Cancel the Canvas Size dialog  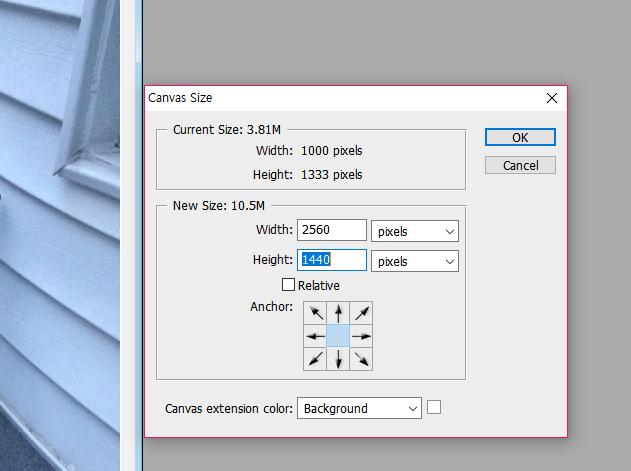pyautogui.click(x=519, y=165)
